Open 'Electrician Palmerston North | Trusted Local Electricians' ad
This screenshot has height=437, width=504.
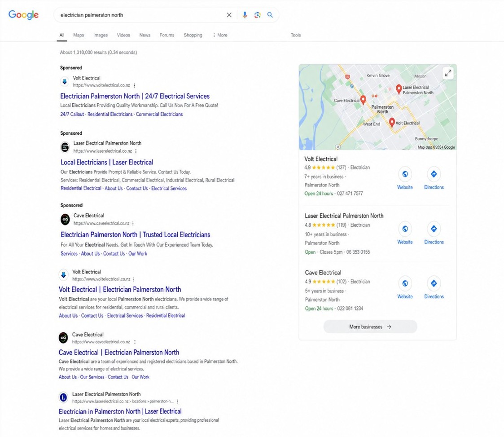[x=136, y=235]
